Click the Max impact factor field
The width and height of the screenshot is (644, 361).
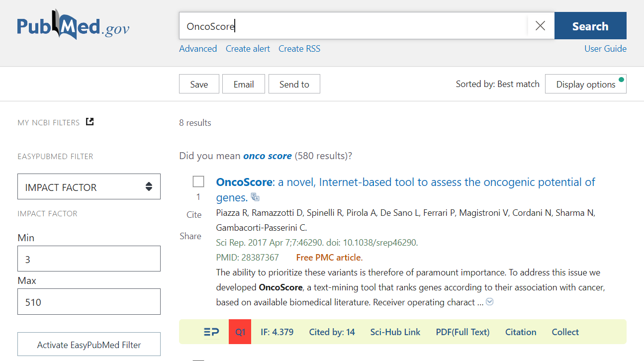89,302
